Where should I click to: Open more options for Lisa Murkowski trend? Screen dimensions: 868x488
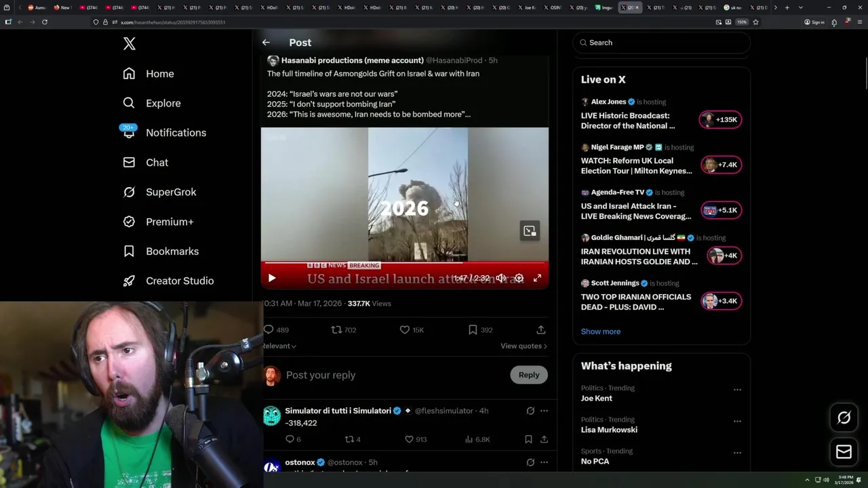coord(737,421)
